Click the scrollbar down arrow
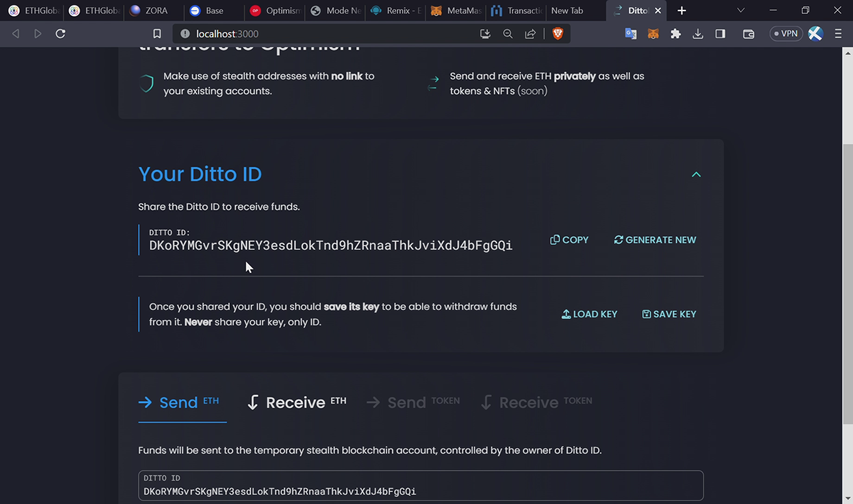This screenshot has width=853, height=504. pos(847,498)
